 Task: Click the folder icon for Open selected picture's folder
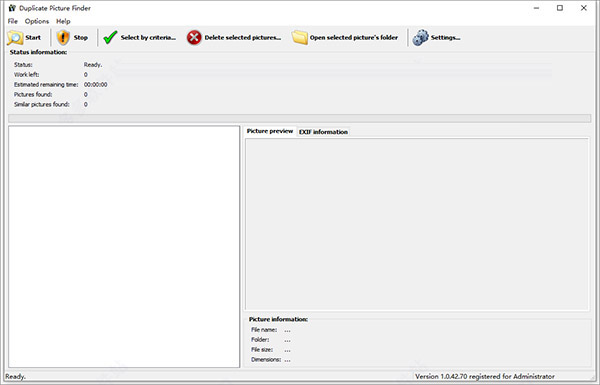[299, 38]
